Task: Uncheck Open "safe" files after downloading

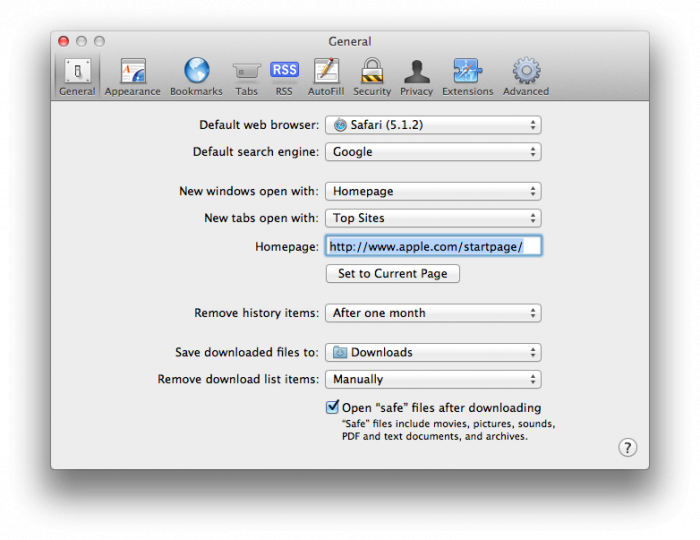Action: pos(332,408)
